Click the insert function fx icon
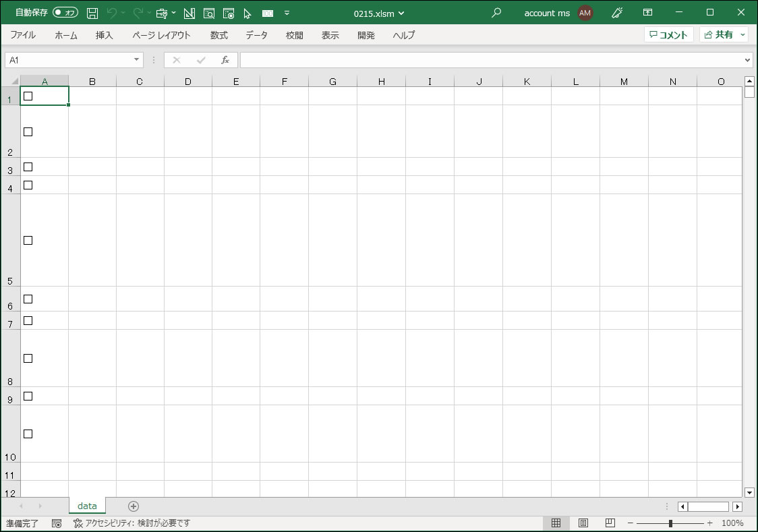 225,60
